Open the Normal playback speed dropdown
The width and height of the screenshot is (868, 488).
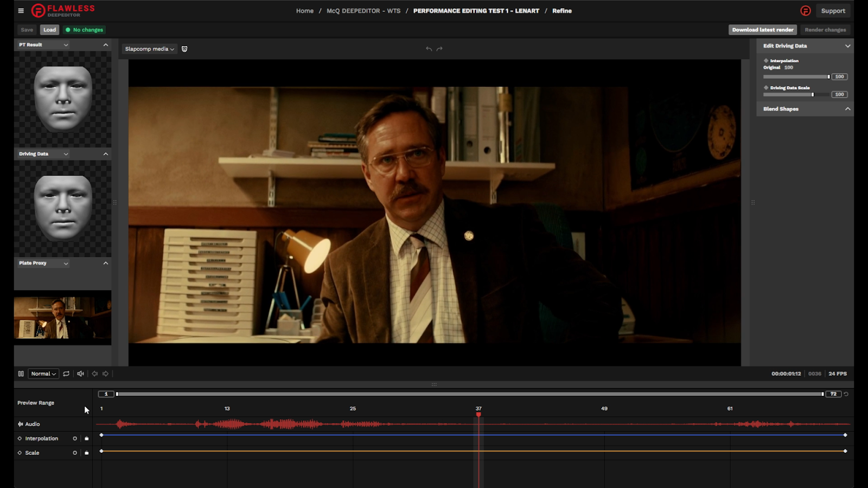pos(43,374)
